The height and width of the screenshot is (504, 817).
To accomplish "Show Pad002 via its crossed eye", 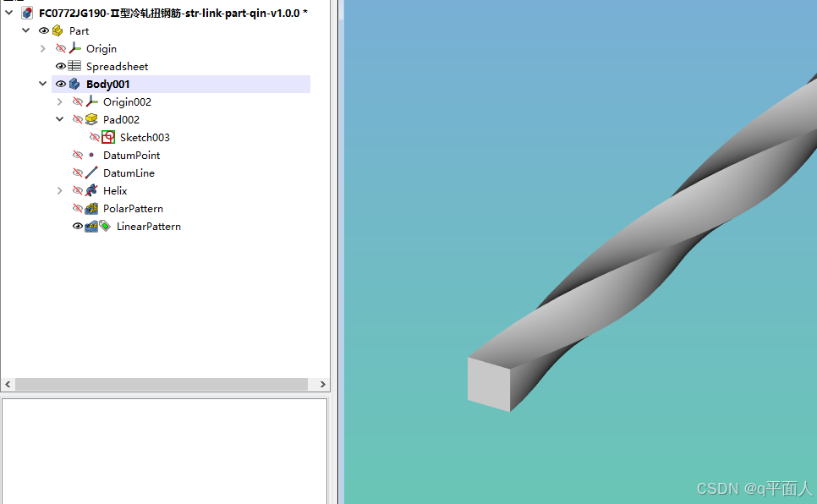I will (78, 119).
